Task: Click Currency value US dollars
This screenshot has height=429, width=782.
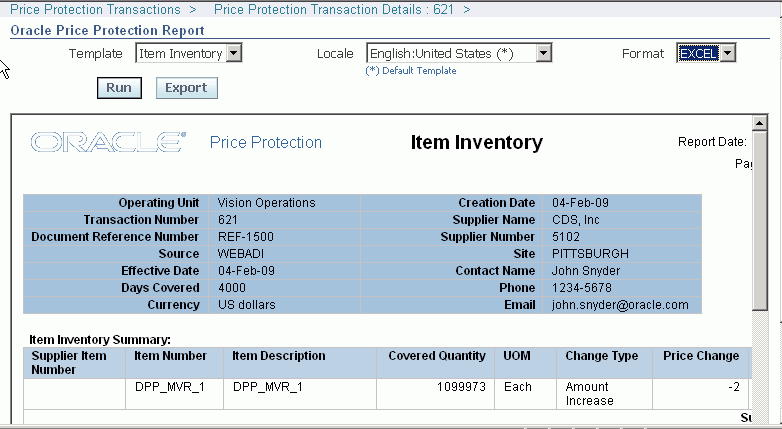Action: click(x=246, y=305)
